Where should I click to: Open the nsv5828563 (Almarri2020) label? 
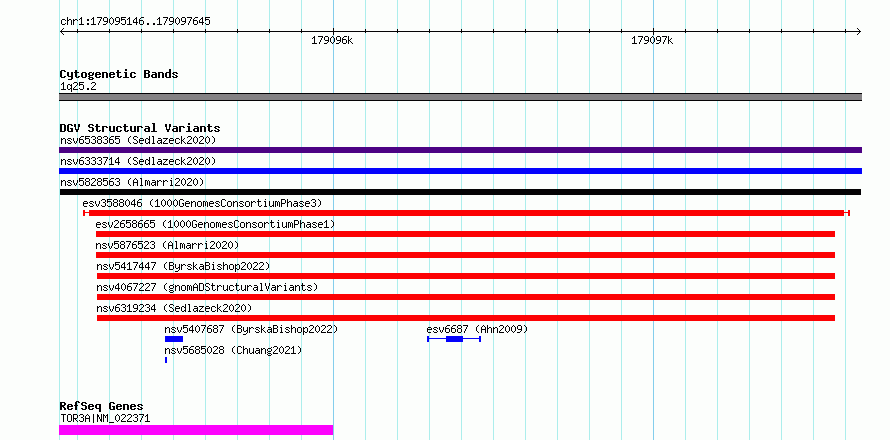pos(132,182)
